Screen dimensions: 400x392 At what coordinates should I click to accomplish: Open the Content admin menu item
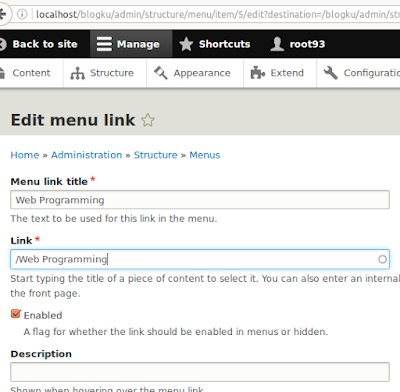(x=31, y=73)
